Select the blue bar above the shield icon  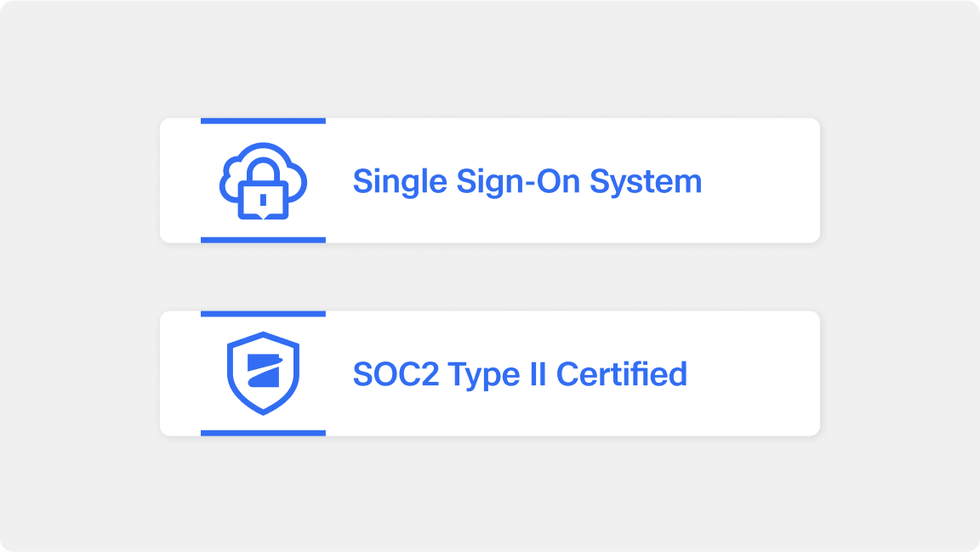[263, 314]
